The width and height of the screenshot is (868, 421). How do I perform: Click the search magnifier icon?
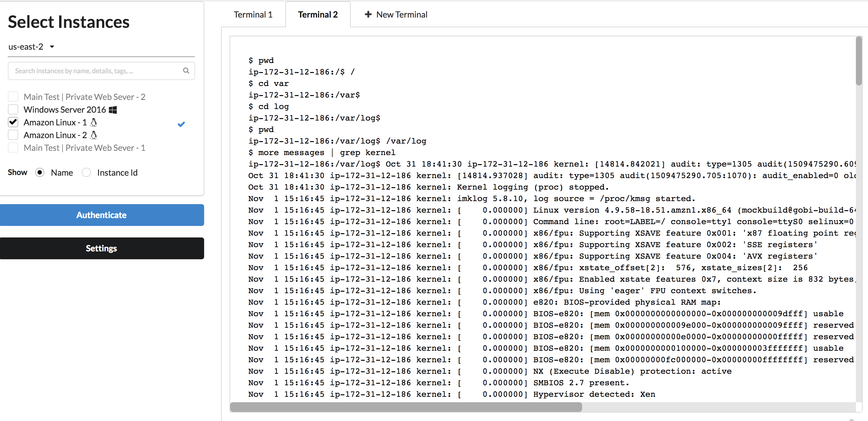click(186, 71)
